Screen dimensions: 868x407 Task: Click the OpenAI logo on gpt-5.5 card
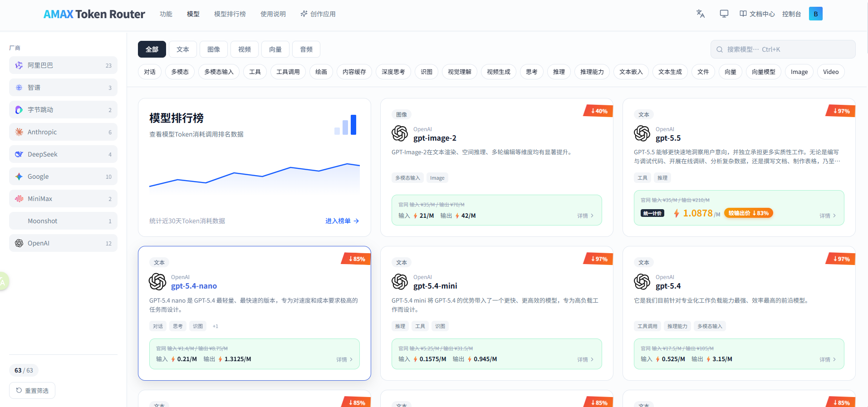642,133
